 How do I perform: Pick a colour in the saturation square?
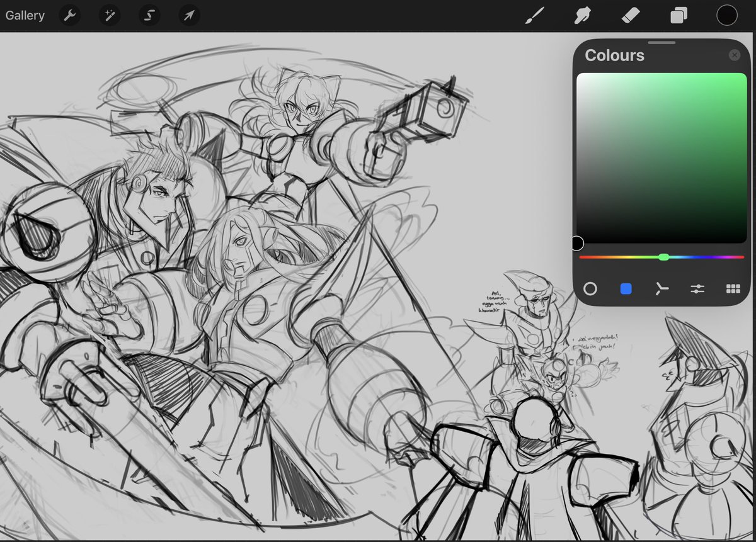(x=661, y=158)
